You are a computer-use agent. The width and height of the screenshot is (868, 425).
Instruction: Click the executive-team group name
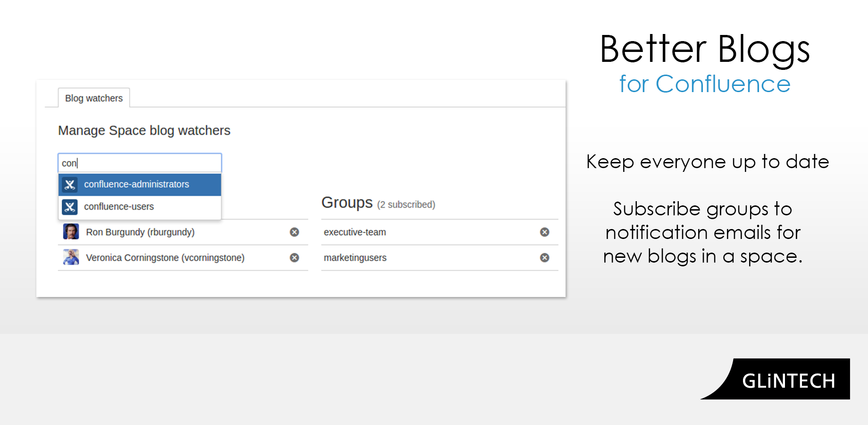click(354, 232)
